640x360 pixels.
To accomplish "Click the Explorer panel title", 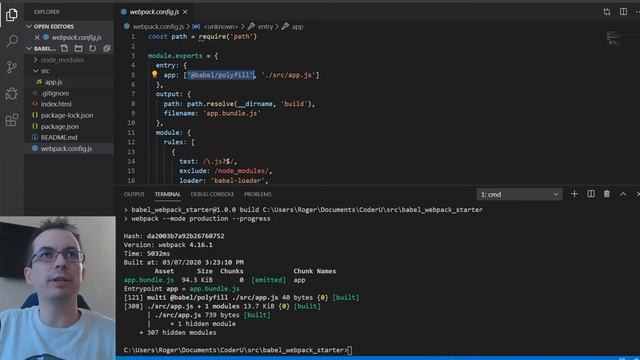I will tap(47, 12).
